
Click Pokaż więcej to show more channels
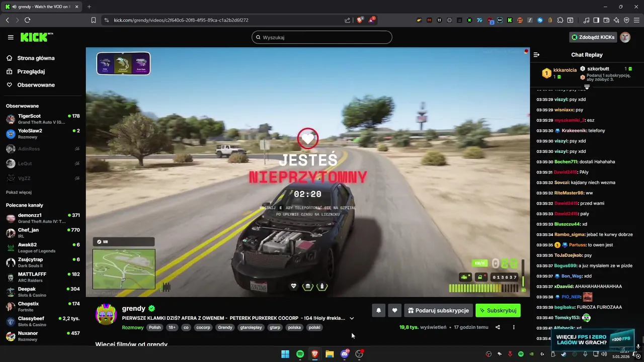point(19,192)
